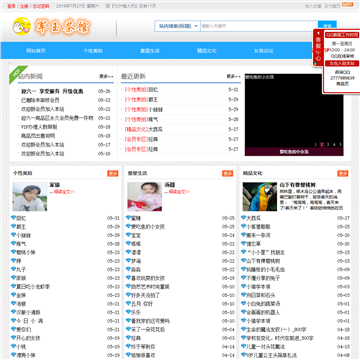Open the orange 更多 button in 童星生活
The image size is (360, 360).
click(228, 173)
